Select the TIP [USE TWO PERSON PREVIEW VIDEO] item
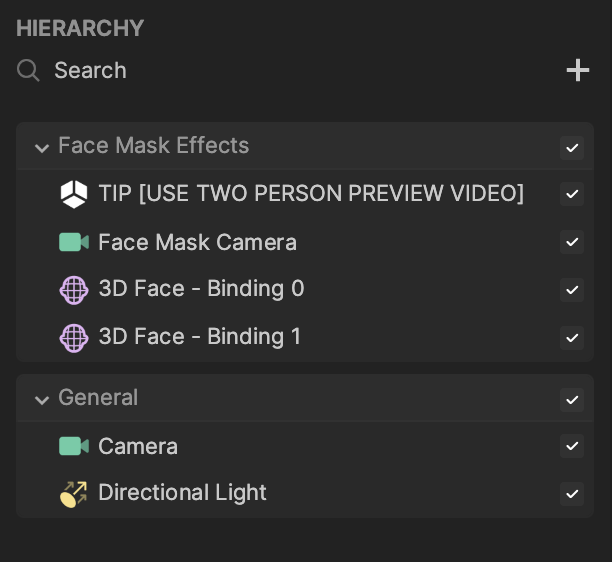 pos(311,193)
